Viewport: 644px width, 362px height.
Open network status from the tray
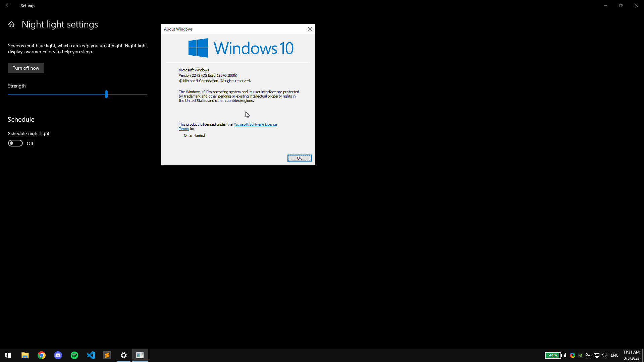pyautogui.click(x=597, y=355)
